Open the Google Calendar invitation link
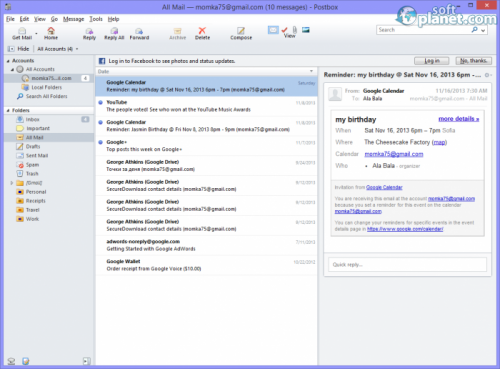This screenshot has width=500, height=369. click(384, 187)
